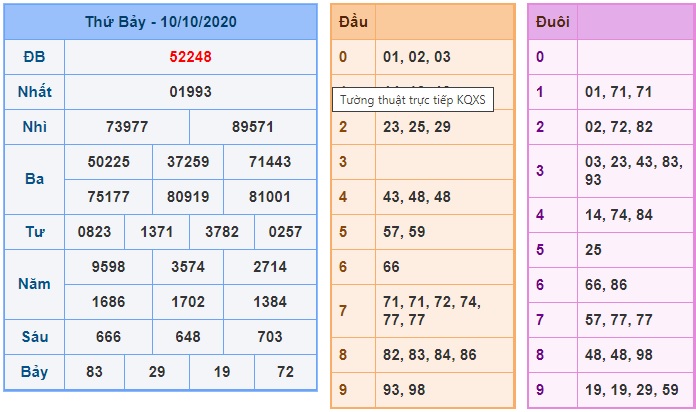Select Đuôi values 01, 71, 71
The image size is (696, 412).
coord(618,92)
